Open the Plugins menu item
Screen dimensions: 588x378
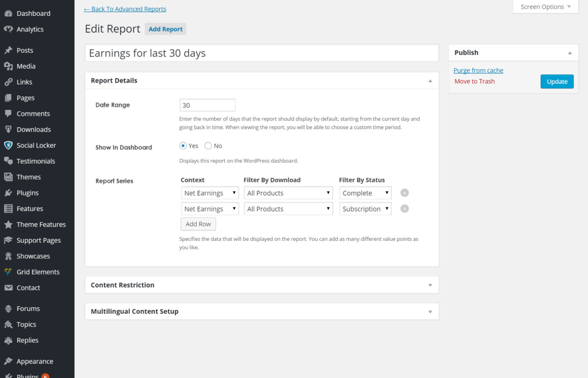tap(27, 193)
